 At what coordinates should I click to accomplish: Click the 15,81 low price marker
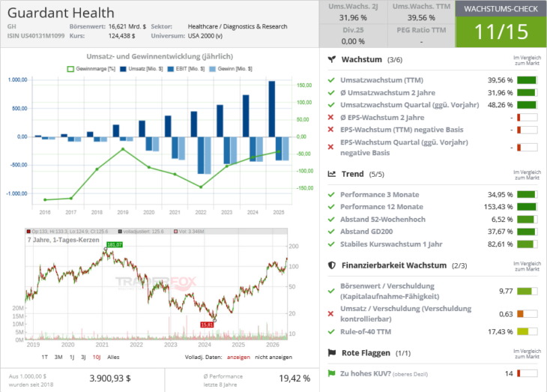pos(207,325)
